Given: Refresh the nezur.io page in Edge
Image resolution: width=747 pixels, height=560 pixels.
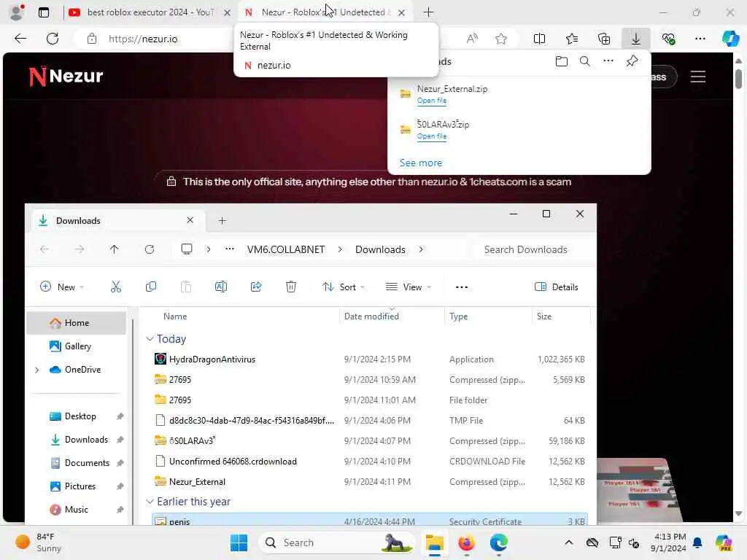Looking at the screenshot, I should (53, 39).
